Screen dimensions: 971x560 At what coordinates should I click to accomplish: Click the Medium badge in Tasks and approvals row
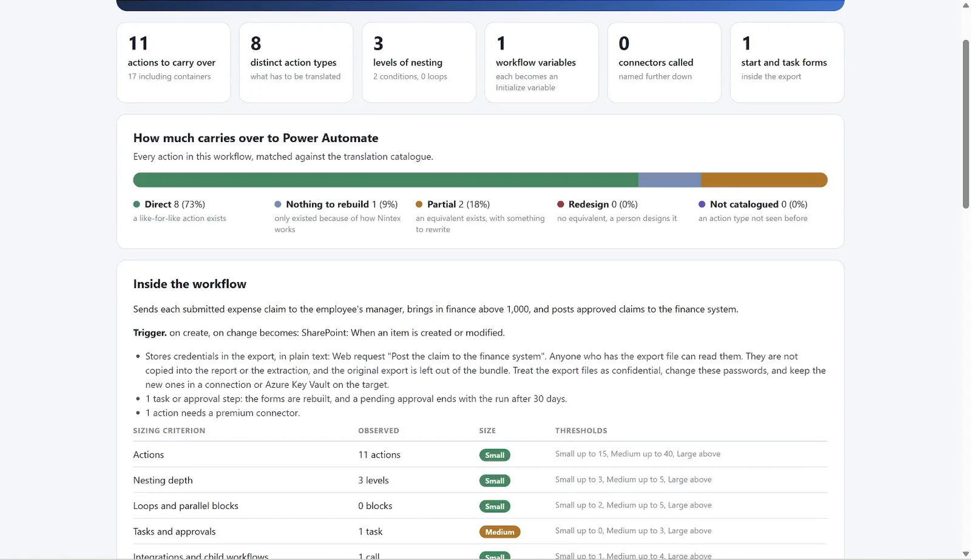tap(499, 532)
